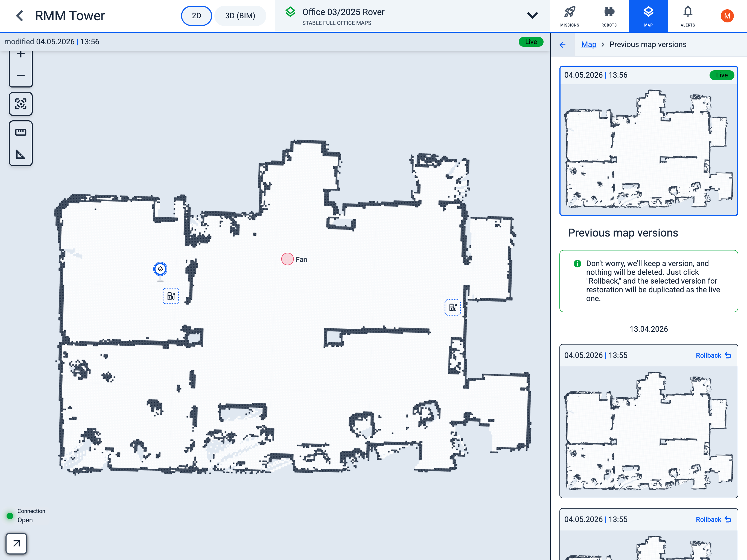Zoom out of the map with minus
This screenshot has width=747, height=560.
click(x=21, y=75)
